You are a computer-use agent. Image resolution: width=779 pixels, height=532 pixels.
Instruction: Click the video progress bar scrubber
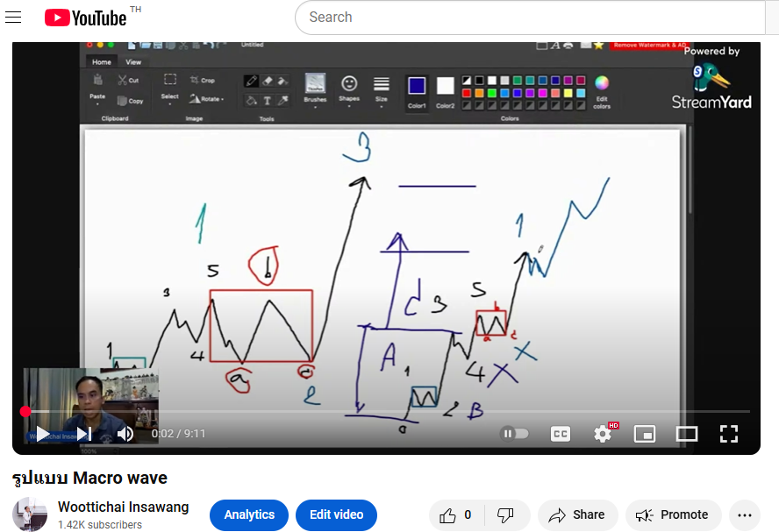coord(25,411)
